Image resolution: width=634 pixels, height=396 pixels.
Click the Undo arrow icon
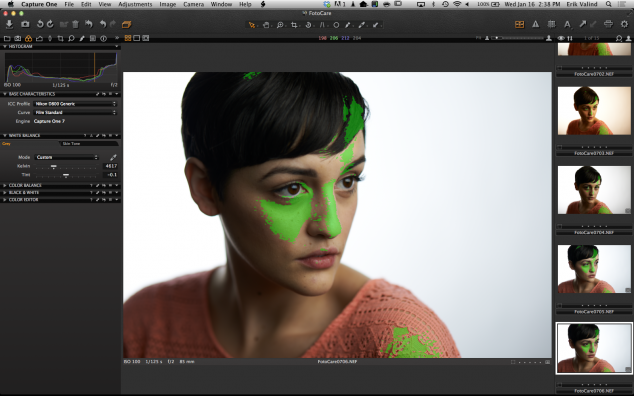(103, 24)
